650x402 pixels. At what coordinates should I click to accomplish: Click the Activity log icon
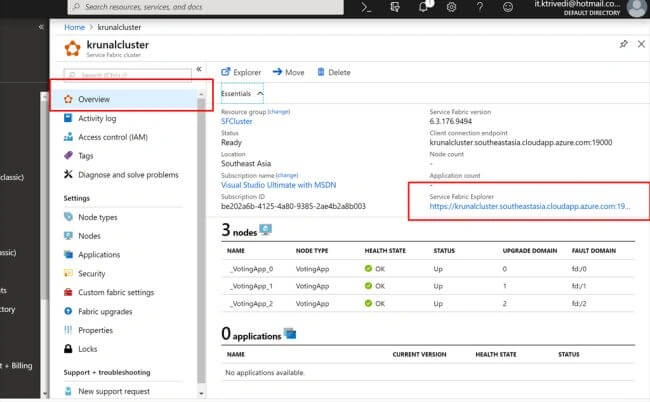[x=68, y=118]
